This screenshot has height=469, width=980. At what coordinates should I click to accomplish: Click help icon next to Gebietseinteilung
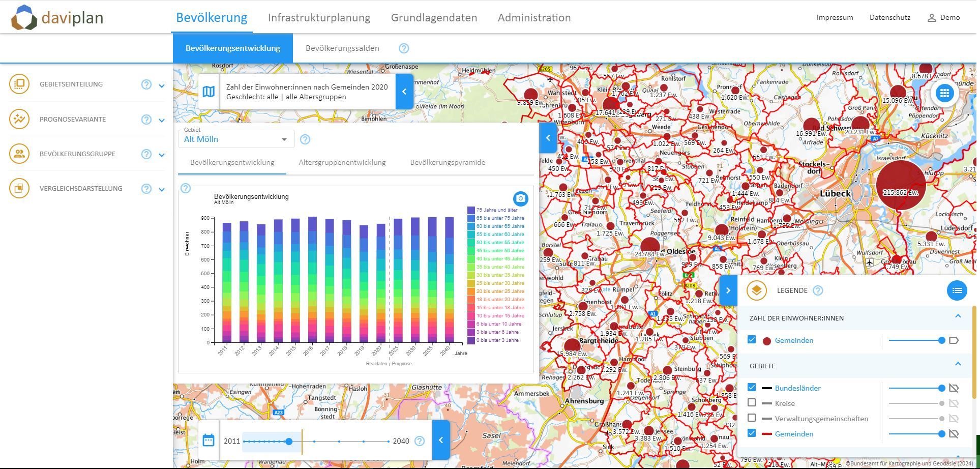pyautogui.click(x=146, y=84)
